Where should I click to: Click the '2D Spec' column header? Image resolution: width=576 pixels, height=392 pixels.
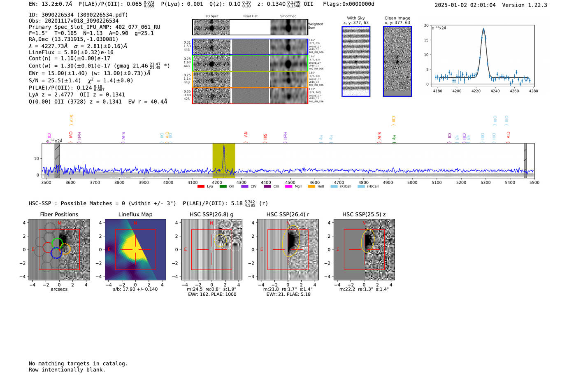point(212,16)
